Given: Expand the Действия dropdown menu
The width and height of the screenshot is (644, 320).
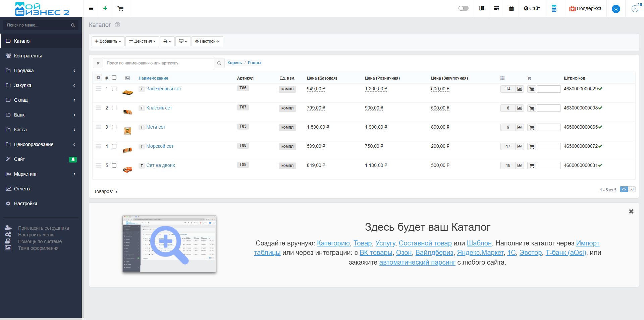Looking at the screenshot, I should pos(142,41).
